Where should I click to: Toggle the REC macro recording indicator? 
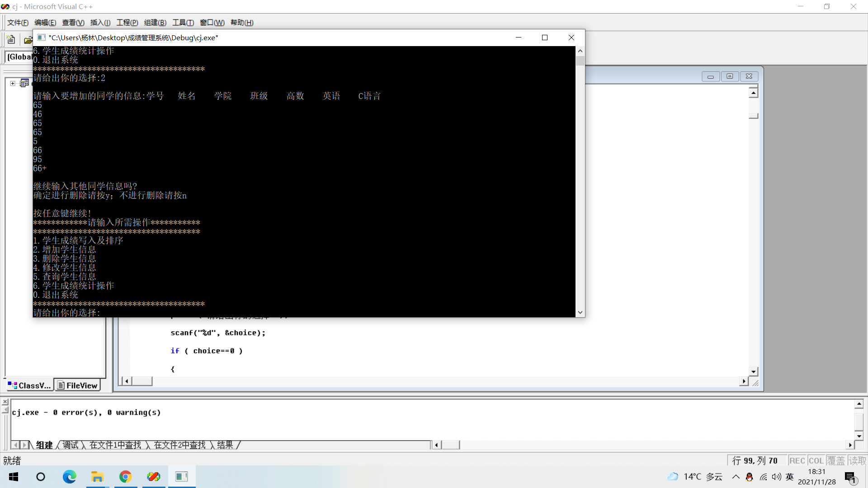point(797,460)
